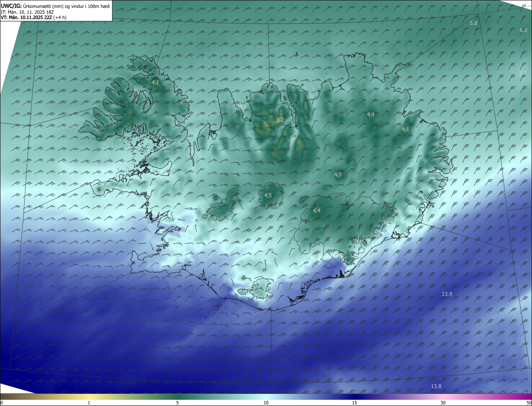
Task: Click the 50 tick label on the color scale
Action: [528, 403]
